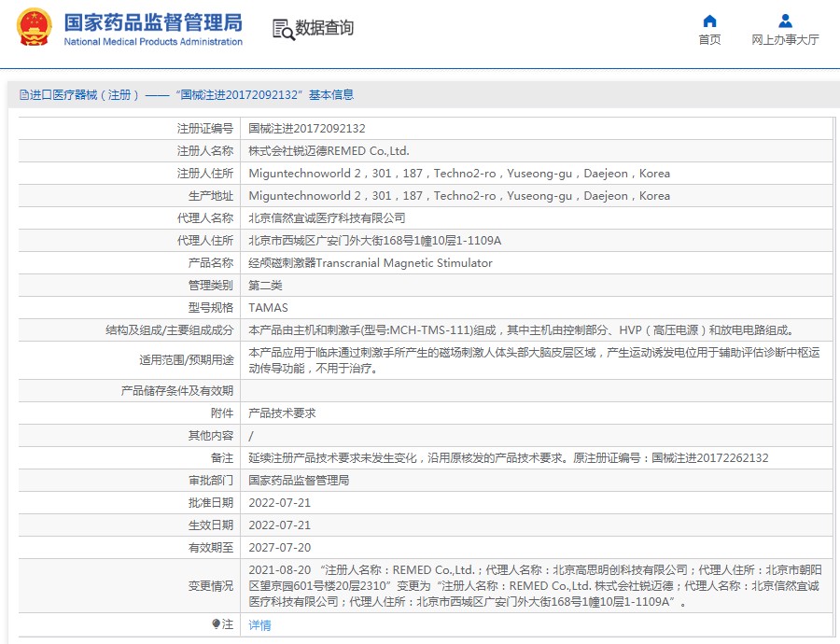Click the 变更情况 row label
The image size is (840, 644).
point(211,586)
